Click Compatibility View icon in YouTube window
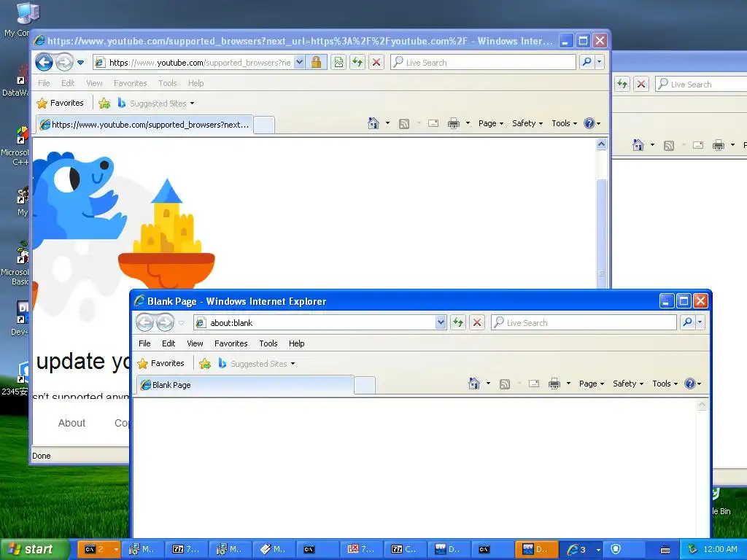The image size is (747, 560). coord(338,63)
